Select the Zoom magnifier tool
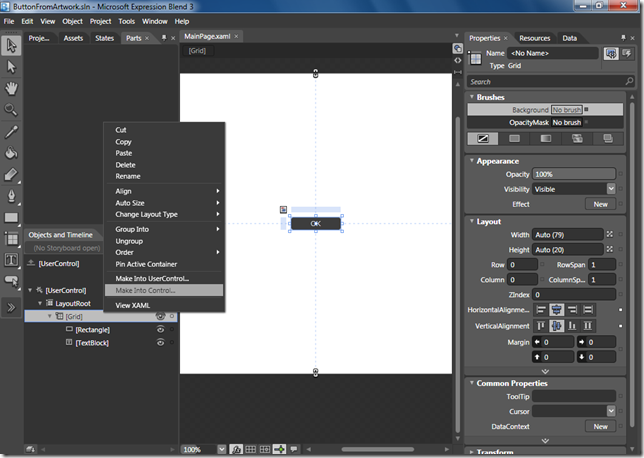This screenshot has width=644, height=458. (x=11, y=110)
